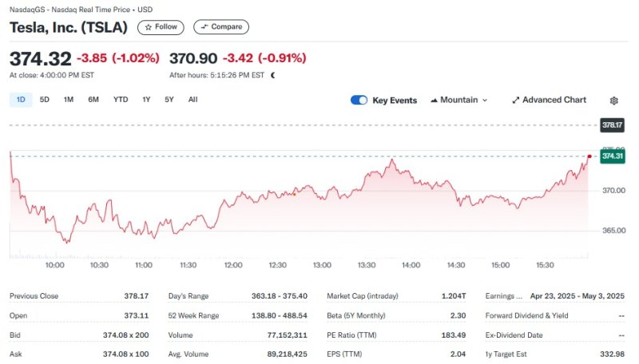Switch chart to YTD range
639x364 pixels.
[x=121, y=100]
